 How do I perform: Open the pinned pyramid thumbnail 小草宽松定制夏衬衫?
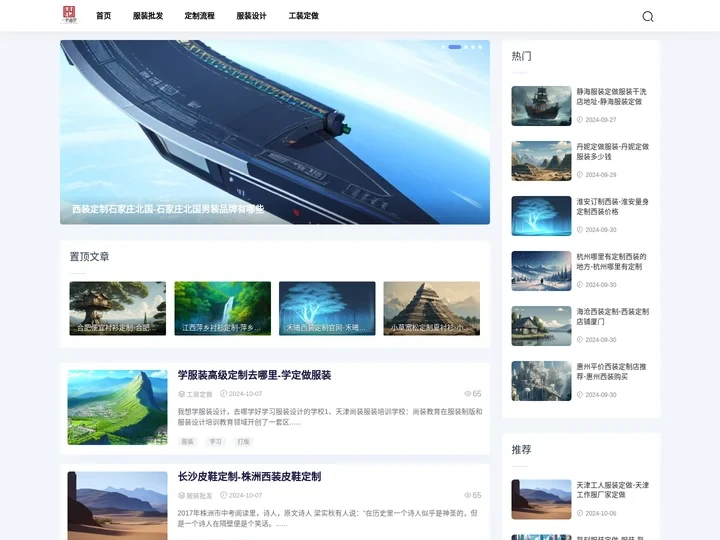click(432, 308)
